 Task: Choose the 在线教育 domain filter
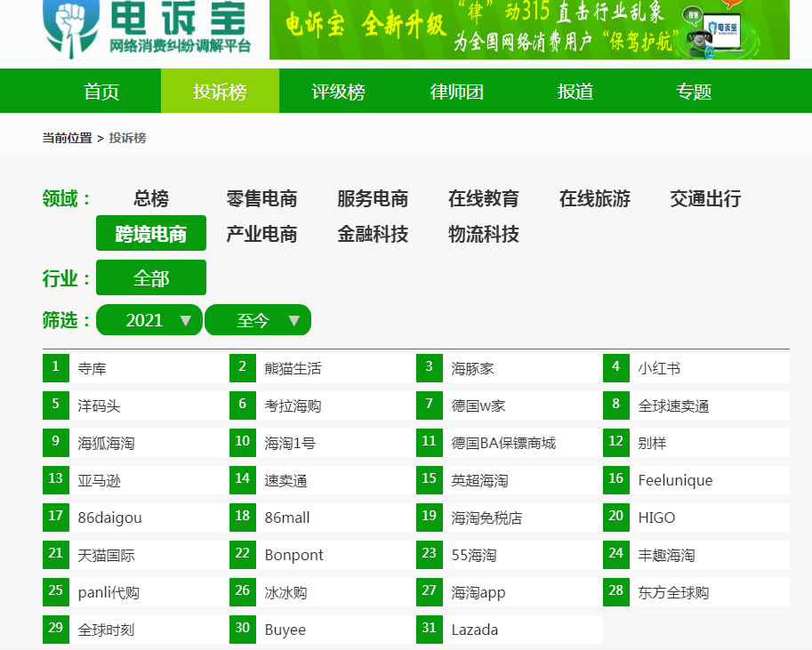coord(483,199)
